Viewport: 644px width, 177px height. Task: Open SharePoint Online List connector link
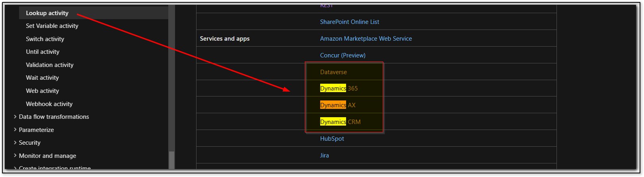tap(350, 22)
